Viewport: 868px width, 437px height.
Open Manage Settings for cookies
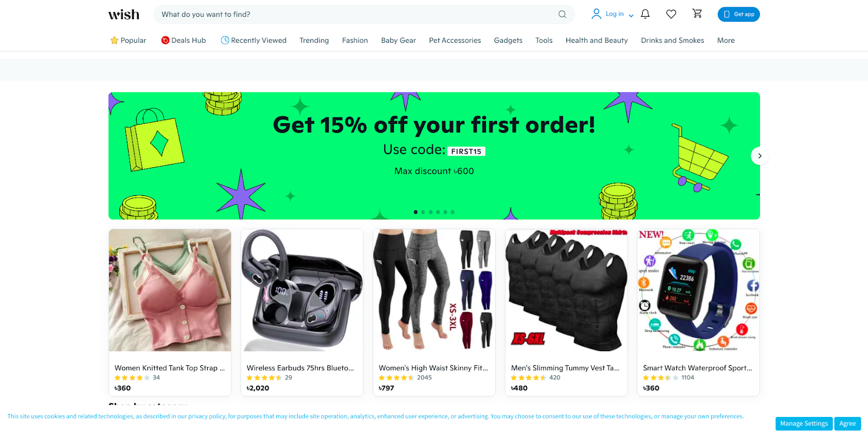(804, 423)
